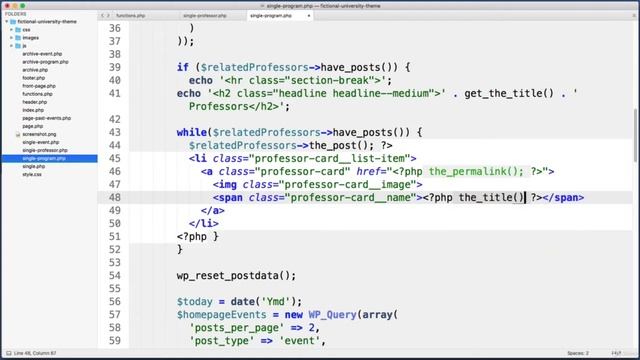Close the single-program.php tab
The height and width of the screenshot is (360, 640).
pos(309,16)
